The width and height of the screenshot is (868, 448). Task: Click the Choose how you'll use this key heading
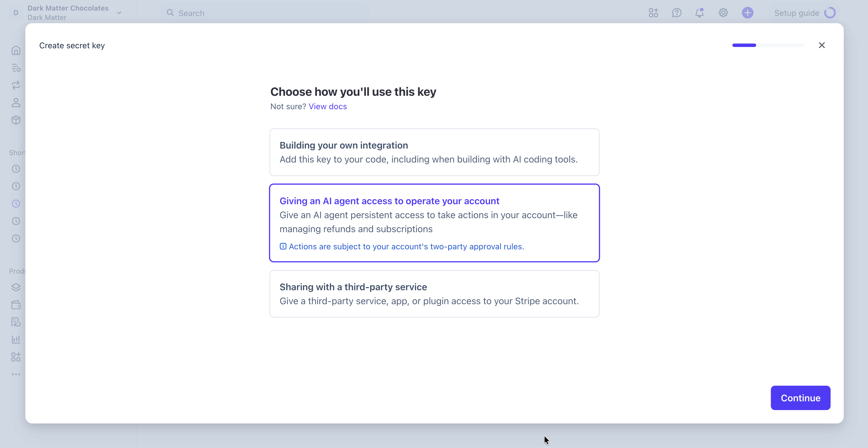[353, 92]
